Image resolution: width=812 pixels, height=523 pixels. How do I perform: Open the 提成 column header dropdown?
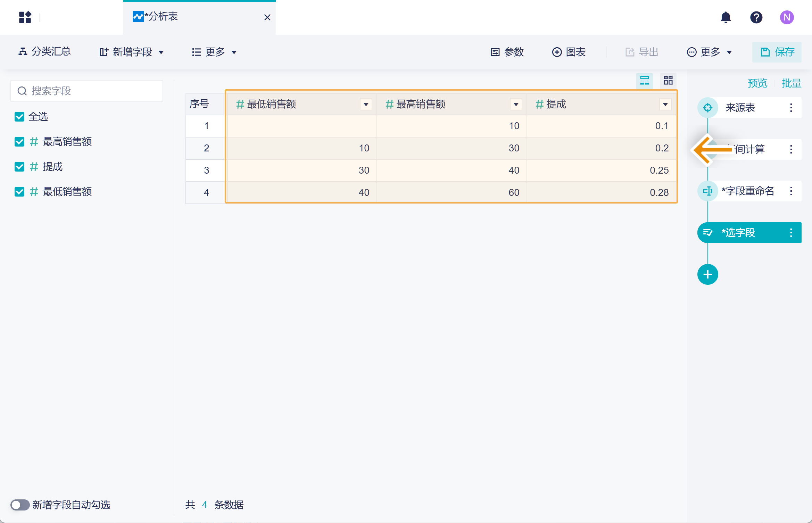coord(665,104)
